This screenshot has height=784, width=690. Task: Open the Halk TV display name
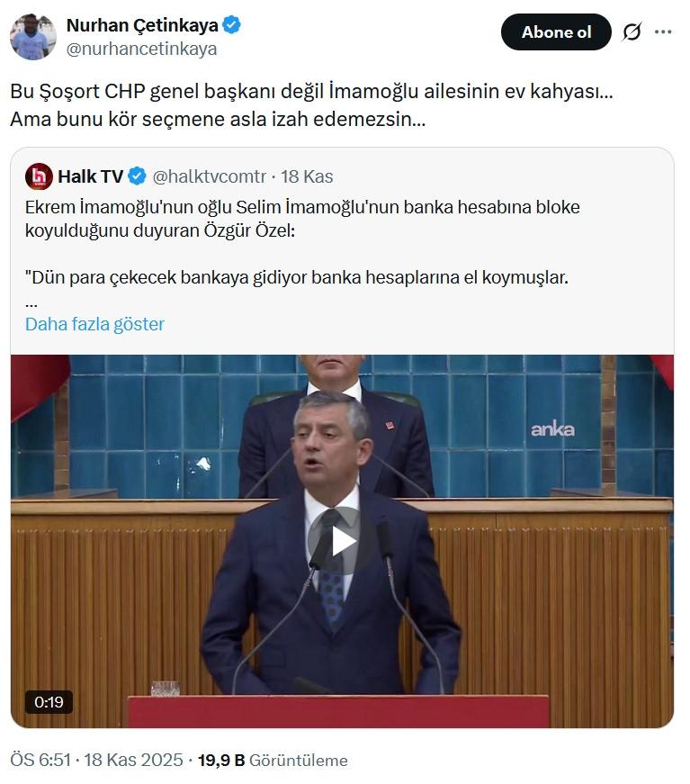click(91, 176)
